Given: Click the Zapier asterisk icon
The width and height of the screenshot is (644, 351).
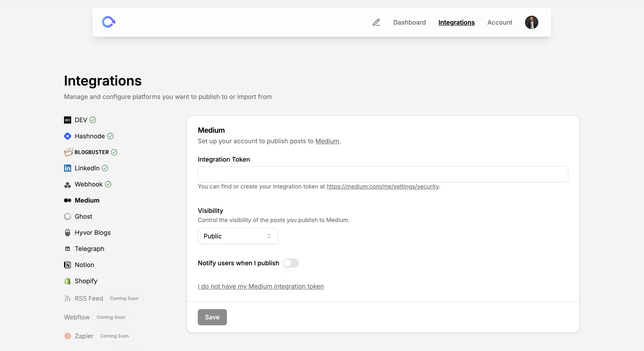Looking at the screenshot, I should pyautogui.click(x=68, y=336).
